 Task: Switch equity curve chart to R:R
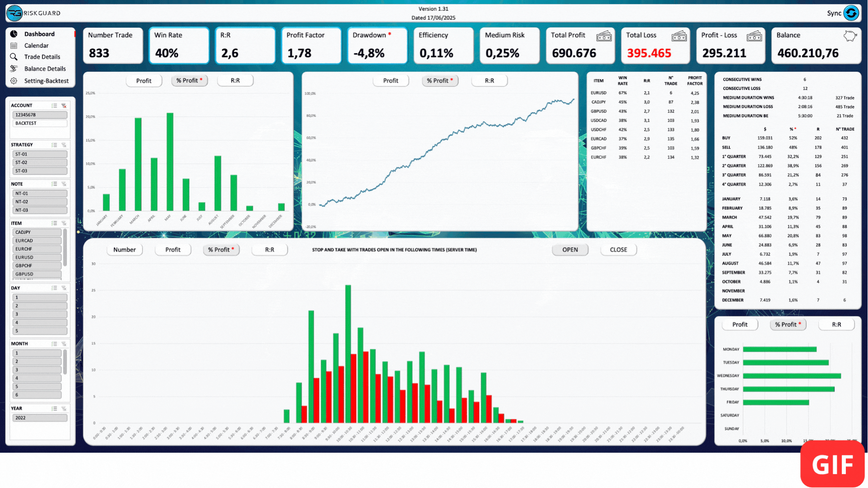click(x=489, y=81)
